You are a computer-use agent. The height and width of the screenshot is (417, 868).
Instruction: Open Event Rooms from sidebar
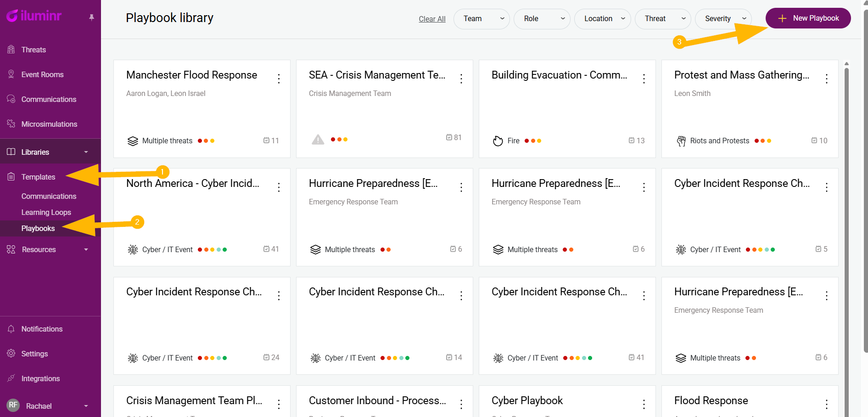[42, 74]
